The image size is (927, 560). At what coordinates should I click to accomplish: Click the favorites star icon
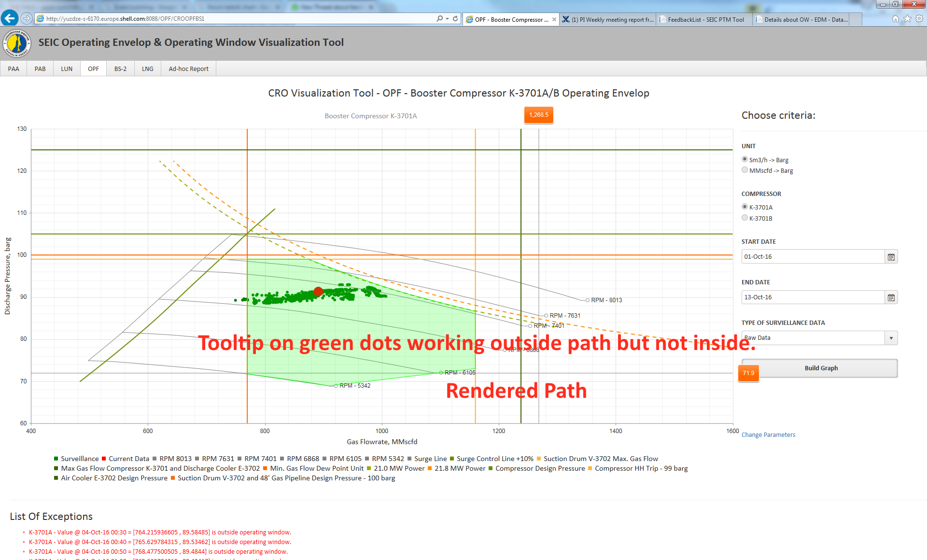(x=907, y=19)
